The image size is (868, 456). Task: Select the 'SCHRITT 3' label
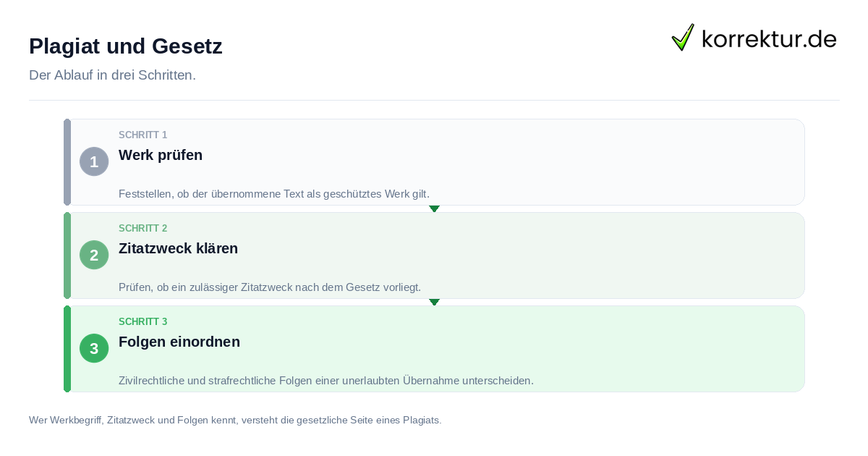143,321
